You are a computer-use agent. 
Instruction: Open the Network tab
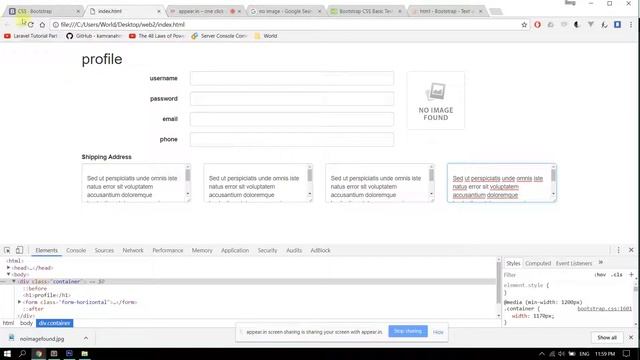pos(133,250)
